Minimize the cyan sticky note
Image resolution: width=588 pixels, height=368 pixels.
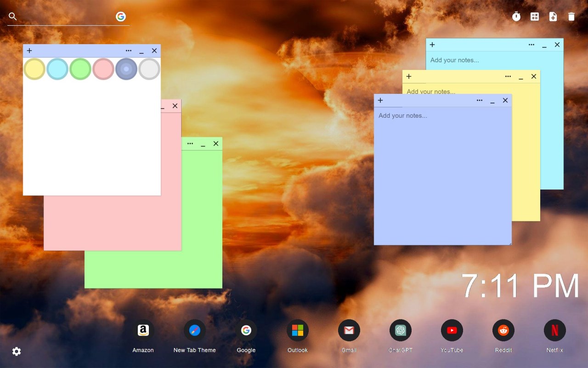[x=544, y=46]
